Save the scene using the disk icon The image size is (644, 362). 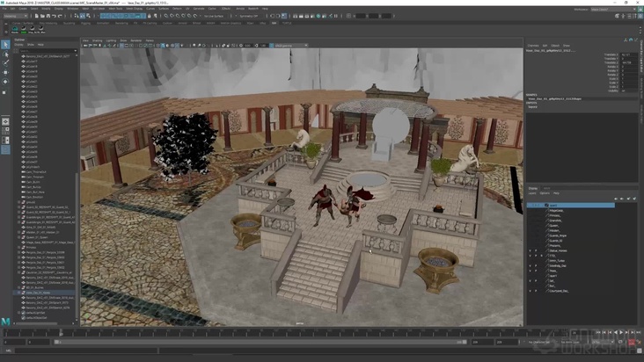(x=48, y=16)
